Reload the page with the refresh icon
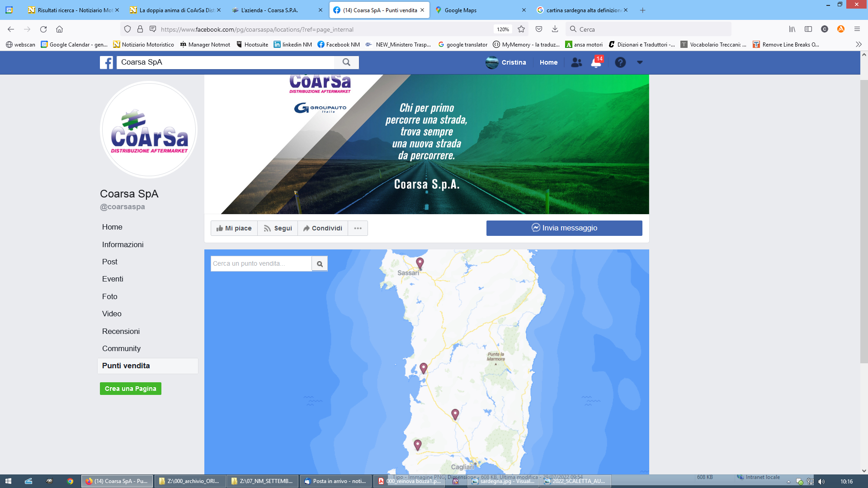The width and height of the screenshot is (868, 488). 43,29
